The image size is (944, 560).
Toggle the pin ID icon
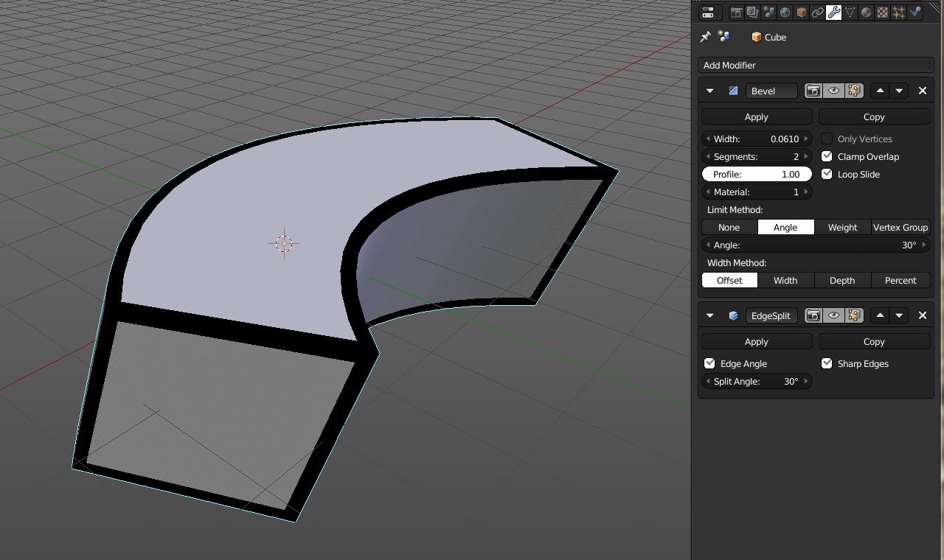tap(706, 37)
